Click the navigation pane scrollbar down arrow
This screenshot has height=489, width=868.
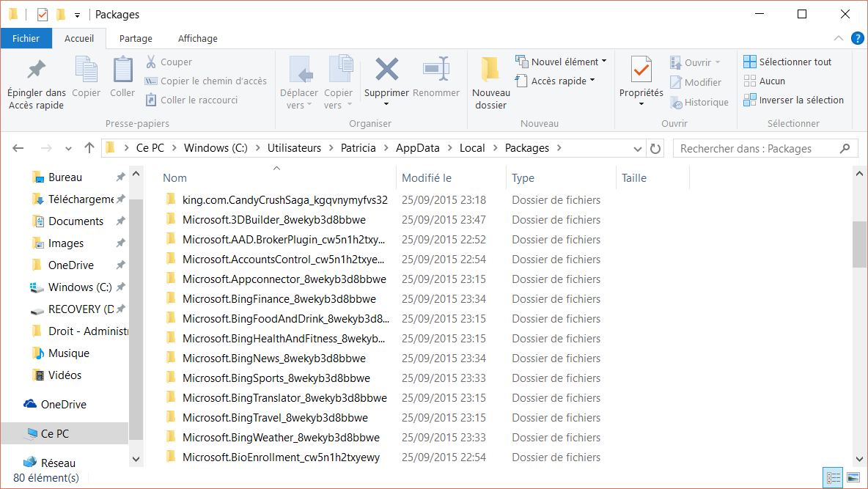[136, 459]
